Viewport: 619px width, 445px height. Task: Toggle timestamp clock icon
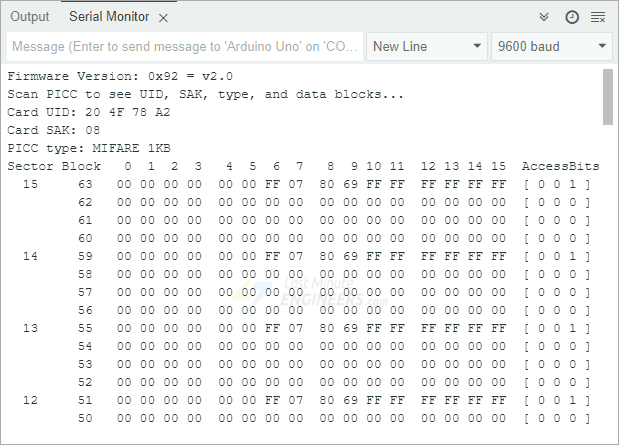[x=572, y=17]
